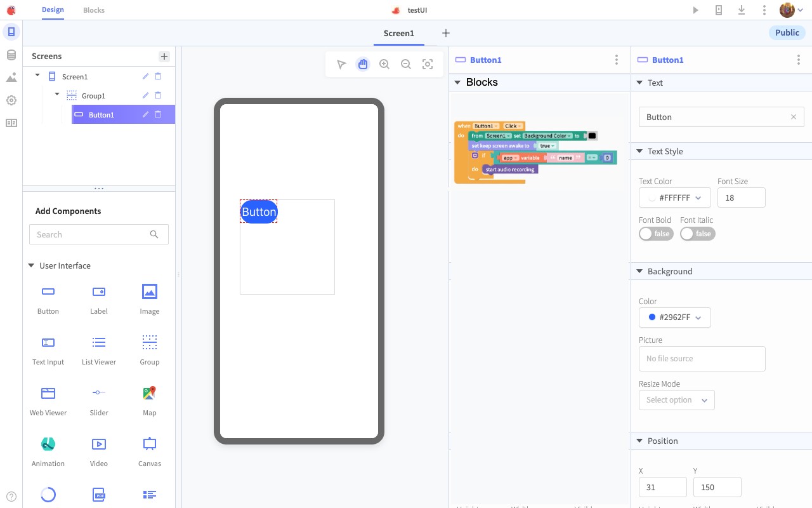Click the download app icon
This screenshot has width=812, height=508.
coord(742,10)
